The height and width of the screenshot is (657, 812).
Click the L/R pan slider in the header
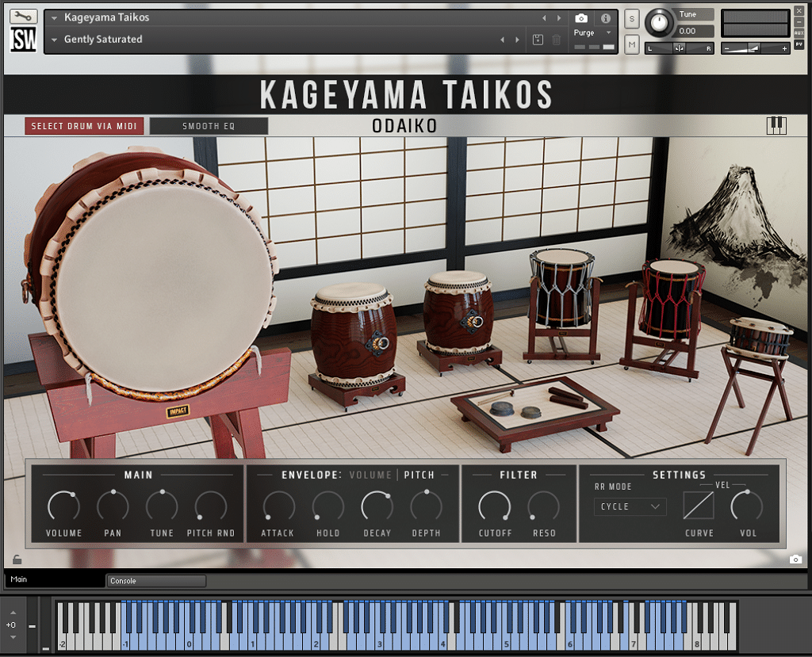click(680, 48)
